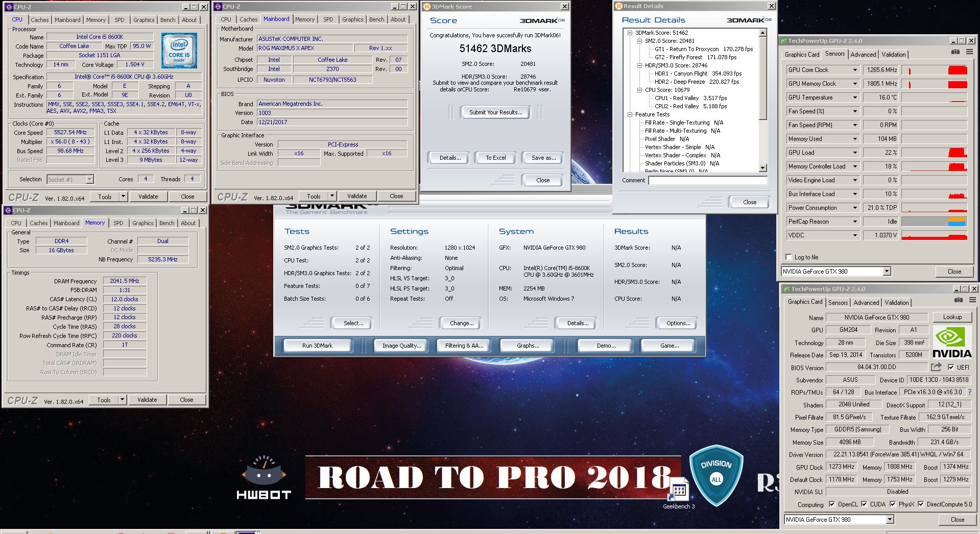The height and width of the screenshot is (534, 980).
Task: Toggle OpenCL computing checkbox
Action: tap(832, 504)
